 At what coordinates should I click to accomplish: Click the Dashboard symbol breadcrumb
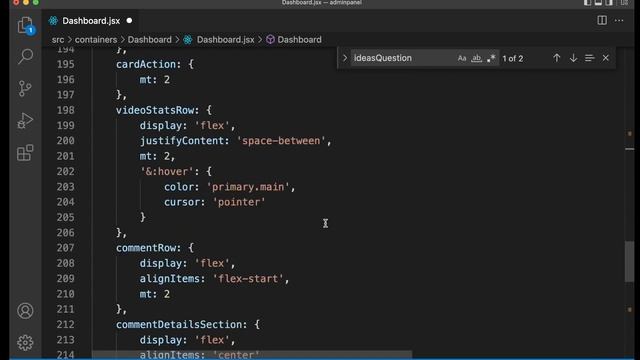pos(299,40)
